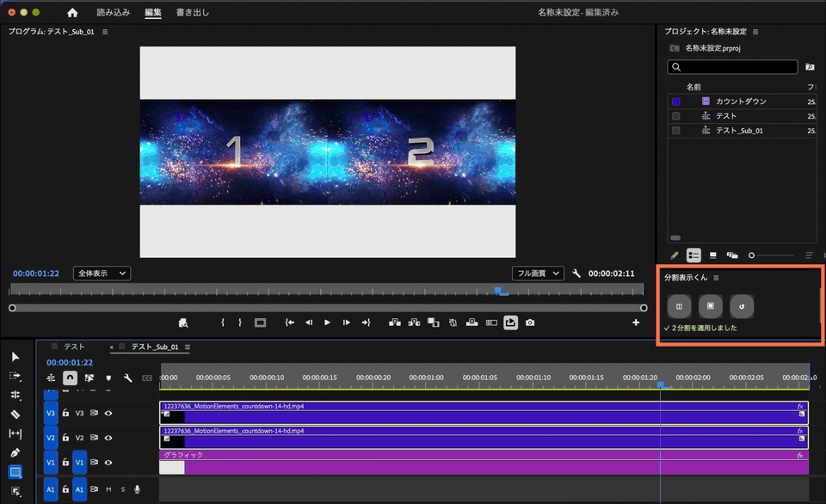This screenshot has width=826, height=504.
Task: Hide track V3 with eye icon
Action: coord(108,413)
